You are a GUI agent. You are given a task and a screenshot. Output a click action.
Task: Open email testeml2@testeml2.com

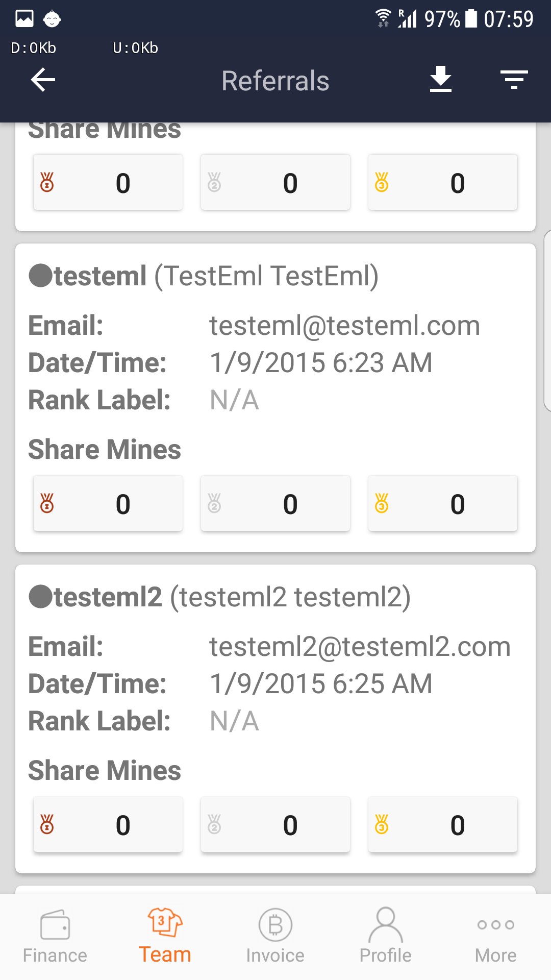click(x=360, y=647)
